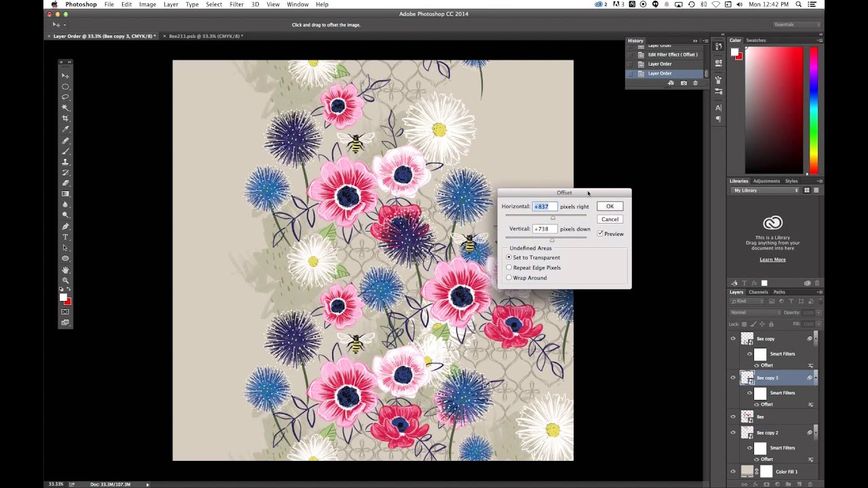This screenshot has width=868, height=488.
Task: Select the Hand tool
Action: click(66, 270)
